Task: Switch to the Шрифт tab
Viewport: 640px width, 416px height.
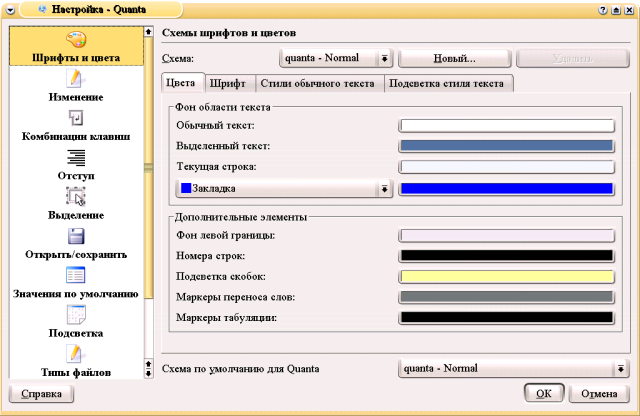Action: [x=231, y=83]
